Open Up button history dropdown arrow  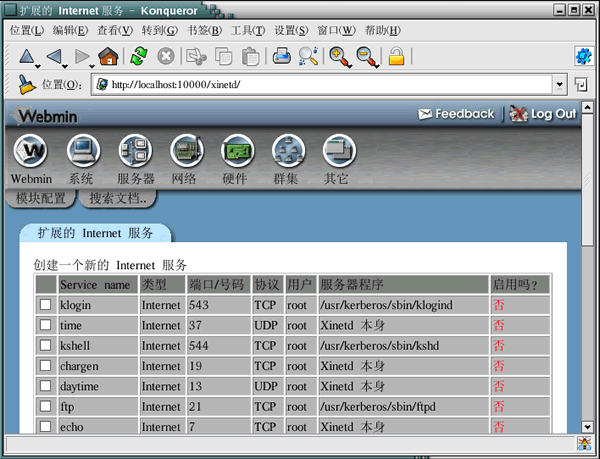[38, 67]
